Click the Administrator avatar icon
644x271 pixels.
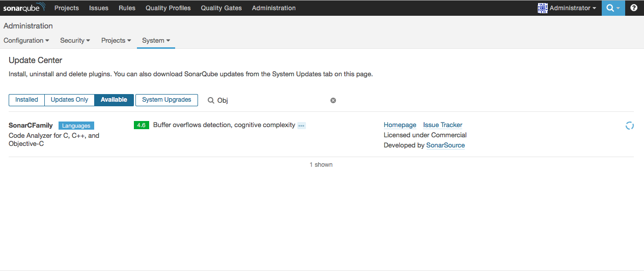[543, 8]
